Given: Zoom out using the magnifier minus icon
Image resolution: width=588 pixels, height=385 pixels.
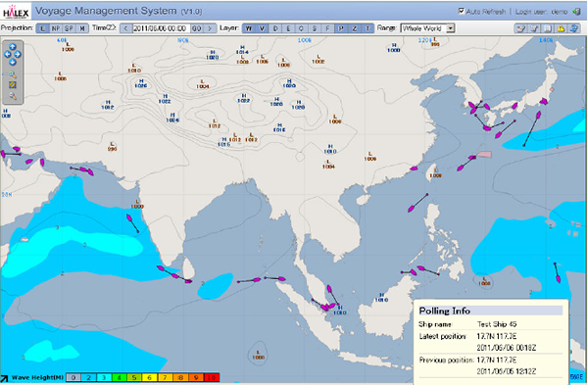Looking at the screenshot, I should point(13,96).
